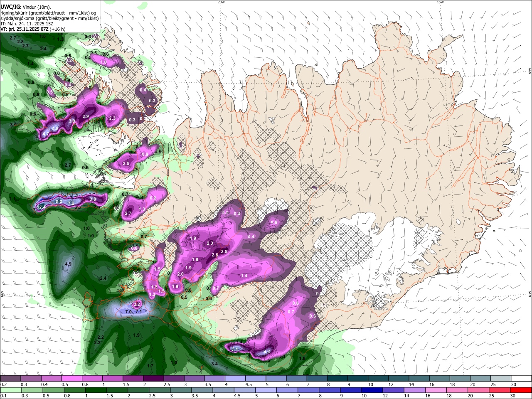
Task: Click the 2.8 value in the top-left corner
Action: [x=20, y=42]
